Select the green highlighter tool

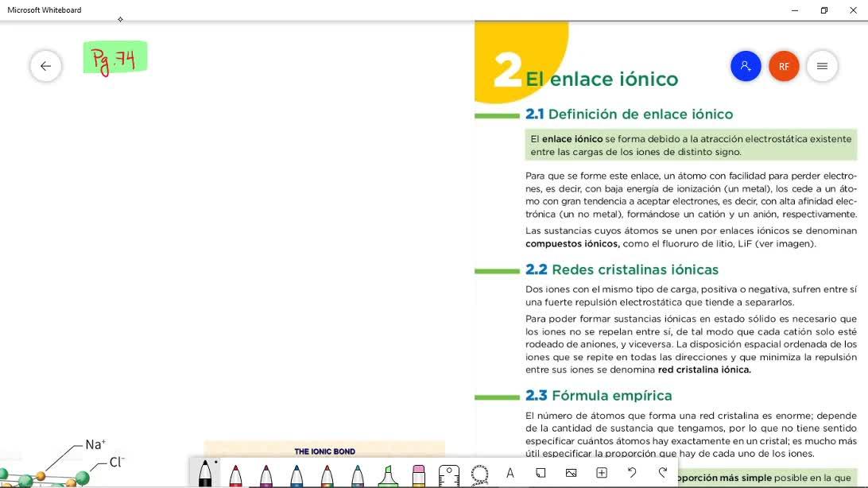coord(388,476)
